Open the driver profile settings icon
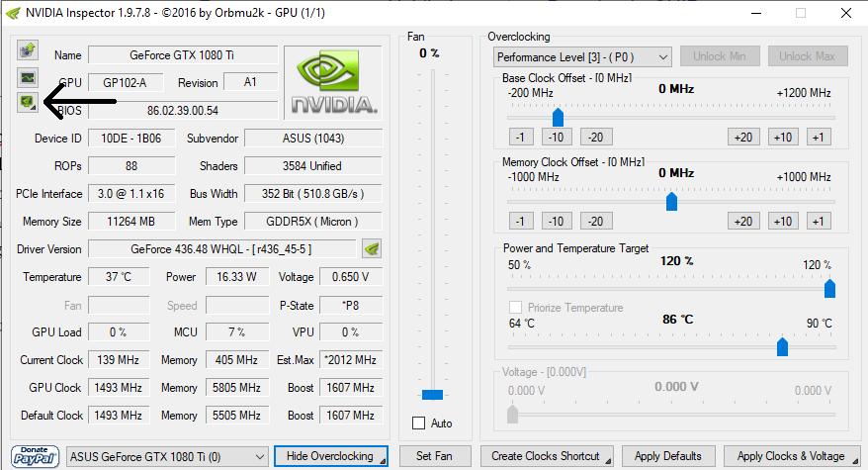868x470 pixels. click(372, 249)
